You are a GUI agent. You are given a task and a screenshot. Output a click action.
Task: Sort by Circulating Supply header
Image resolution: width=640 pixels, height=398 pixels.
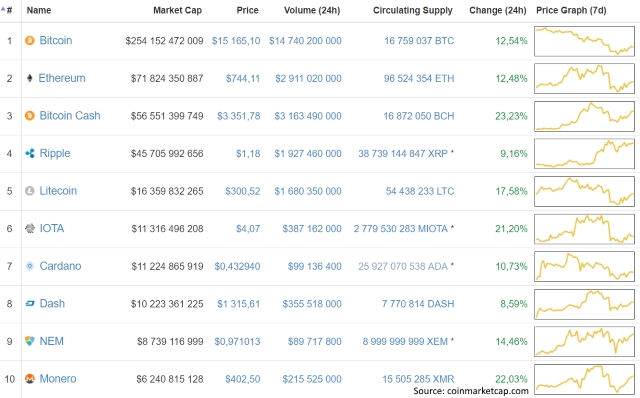[x=413, y=10]
